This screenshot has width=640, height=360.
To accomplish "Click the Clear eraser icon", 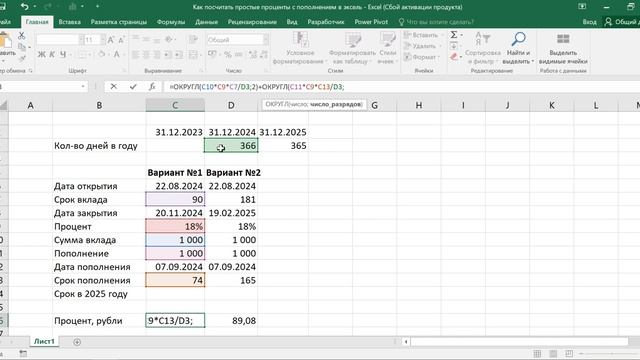I will point(454,57).
